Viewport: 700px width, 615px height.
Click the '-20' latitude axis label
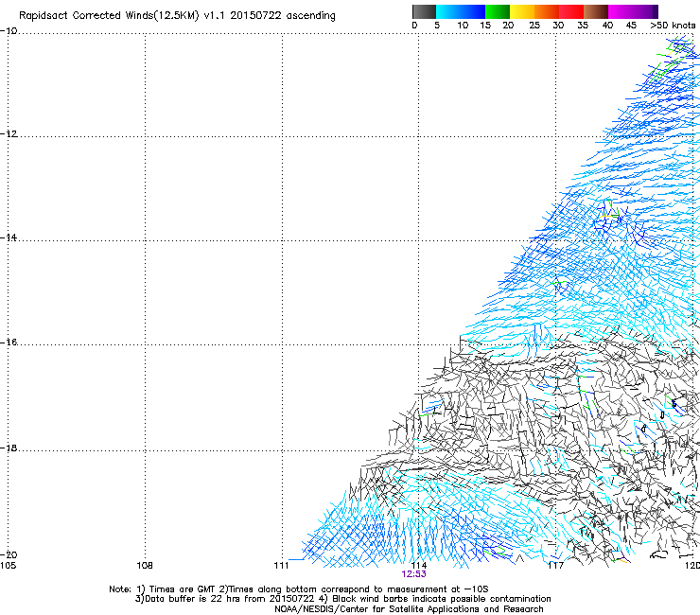click(x=9, y=554)
